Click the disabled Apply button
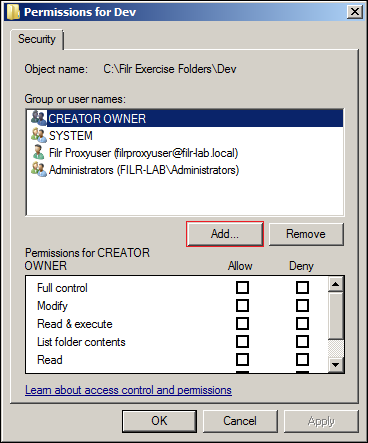Image resolution: width=368 pixels, height=443 pixels. (x=321, y=421)
